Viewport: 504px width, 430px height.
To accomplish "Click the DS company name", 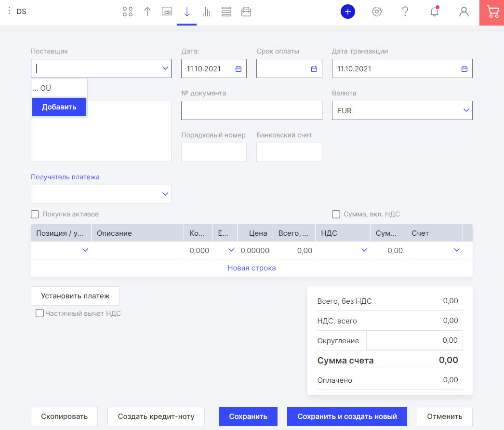I will [x=22, y=12].
